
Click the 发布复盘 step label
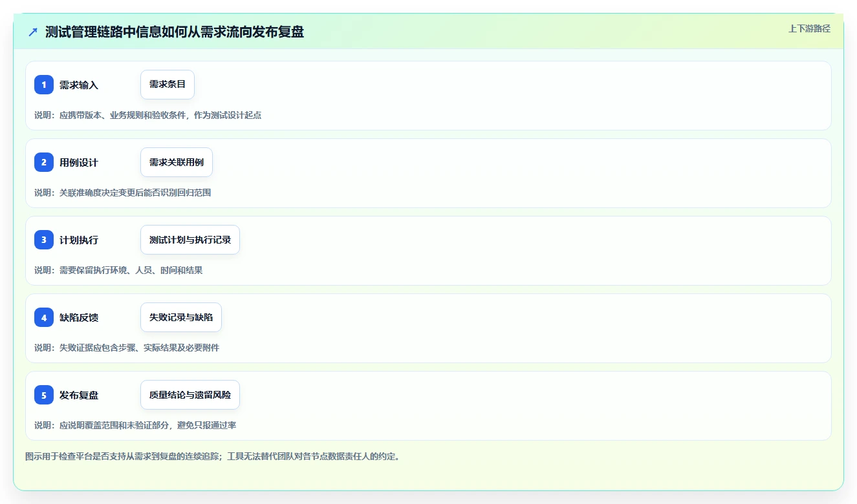(79, 395)
